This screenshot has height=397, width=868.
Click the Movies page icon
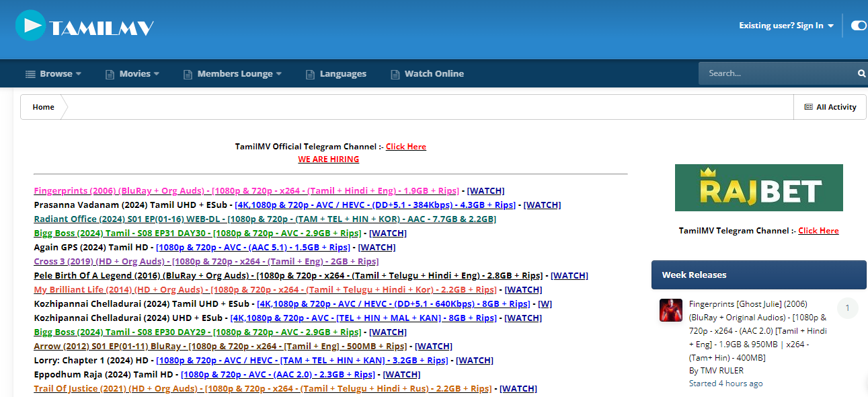[110, 74]
